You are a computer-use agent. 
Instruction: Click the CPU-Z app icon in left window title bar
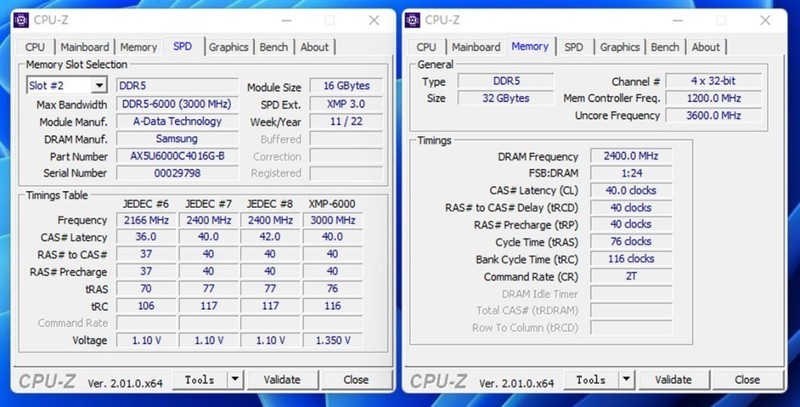[x=21, y=20]
